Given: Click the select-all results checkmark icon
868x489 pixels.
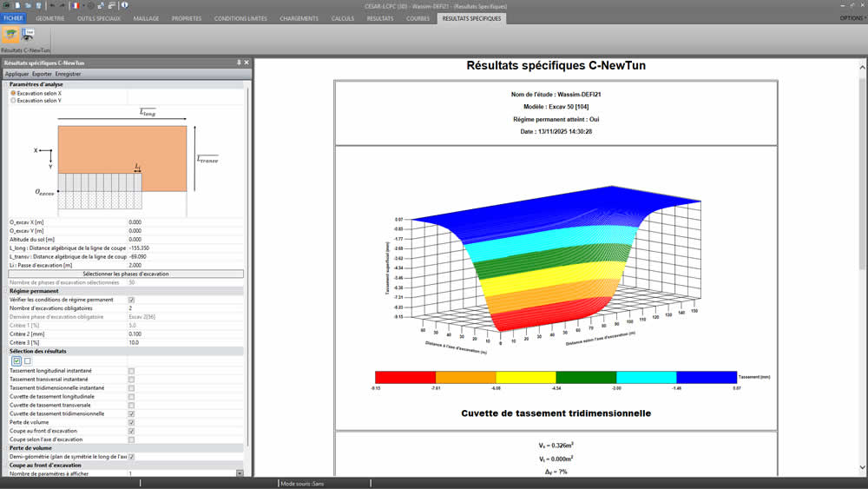Looking at the screenshot, I should 16,360.
